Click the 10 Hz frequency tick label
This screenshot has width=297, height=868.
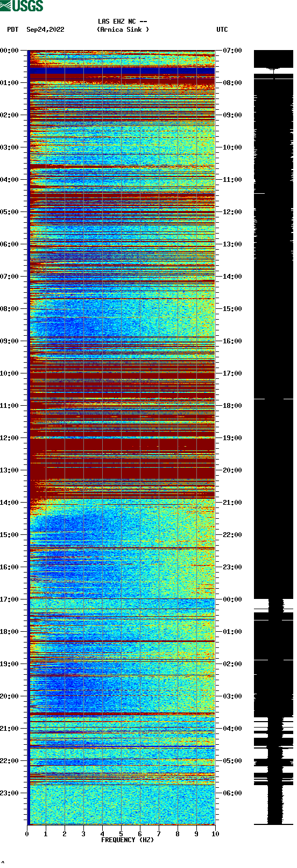click(215, 834)
